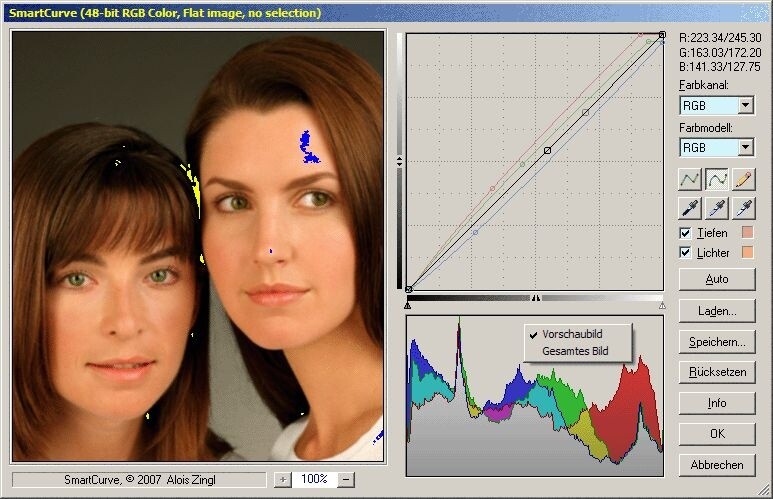Viewport: 773px width, 499px height.
Task: Click the white point triangle under gradient
Action: click(662, 306)
